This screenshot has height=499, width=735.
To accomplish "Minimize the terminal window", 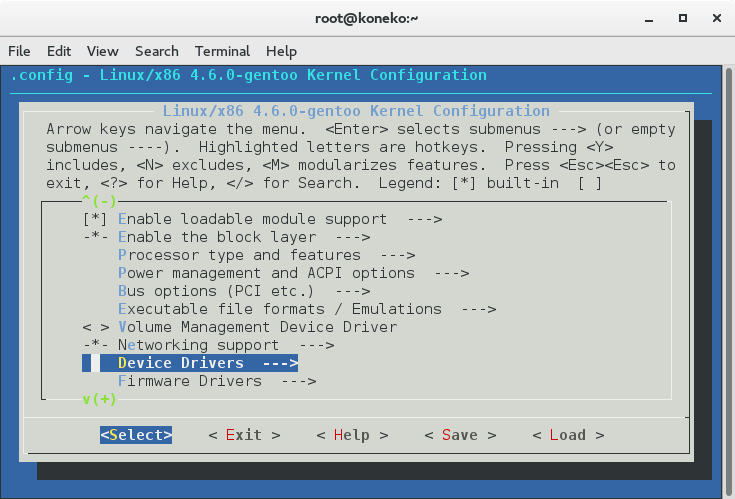I will click(649, 19).
